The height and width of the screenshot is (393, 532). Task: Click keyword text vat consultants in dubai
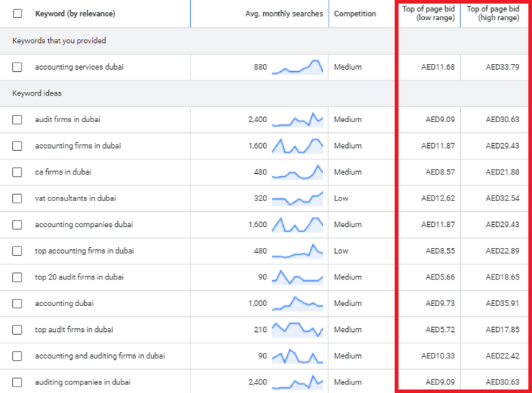[x=75, y=198]
